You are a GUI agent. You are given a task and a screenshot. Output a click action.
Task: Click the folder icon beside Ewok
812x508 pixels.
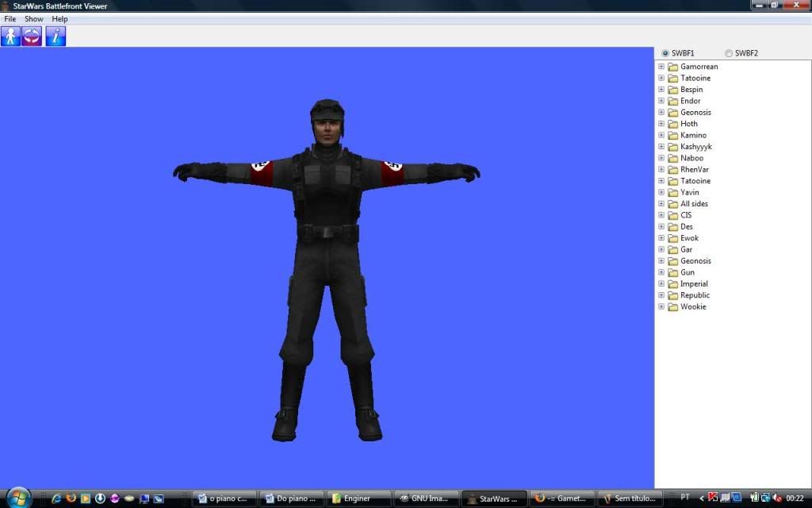coord(672,238)
